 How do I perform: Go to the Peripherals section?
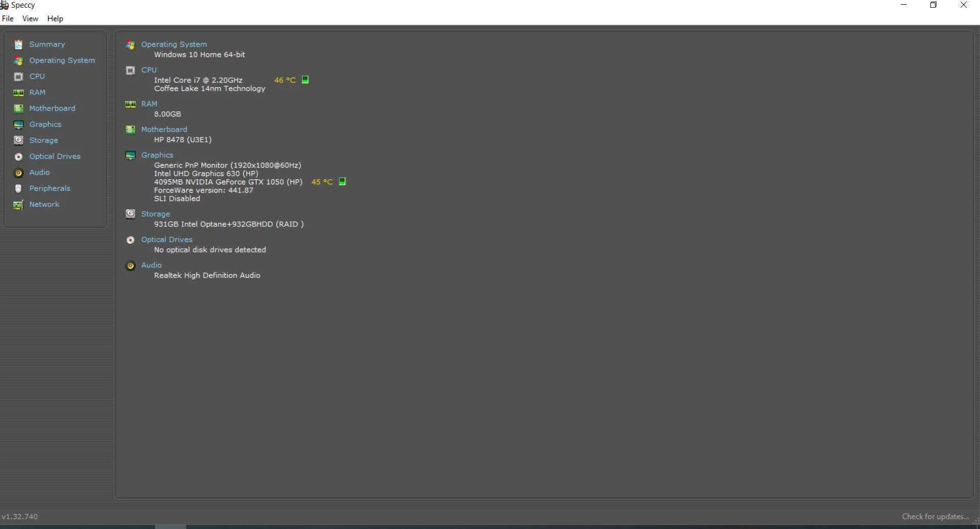(50, 188)
